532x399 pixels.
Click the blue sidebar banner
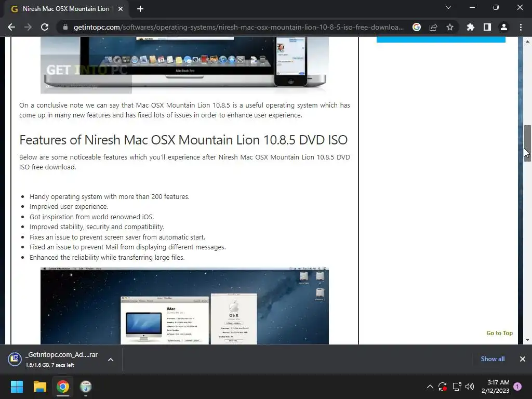point(441,39)
